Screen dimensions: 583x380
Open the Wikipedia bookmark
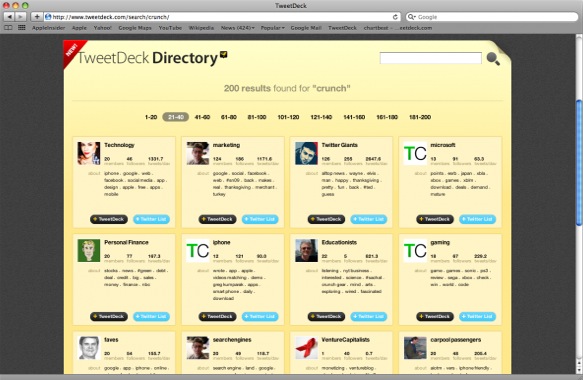coord(201,28)
